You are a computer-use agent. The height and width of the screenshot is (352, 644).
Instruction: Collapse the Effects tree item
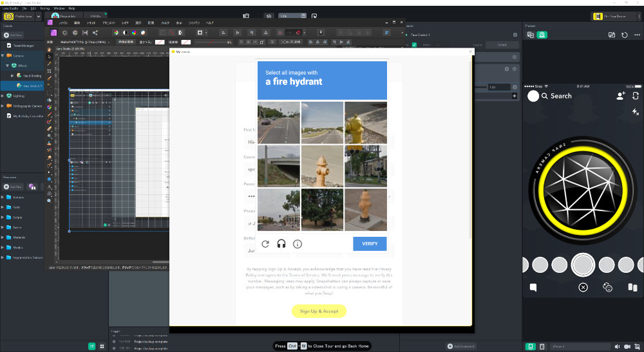pyautogui.click(x=7, y=66)
